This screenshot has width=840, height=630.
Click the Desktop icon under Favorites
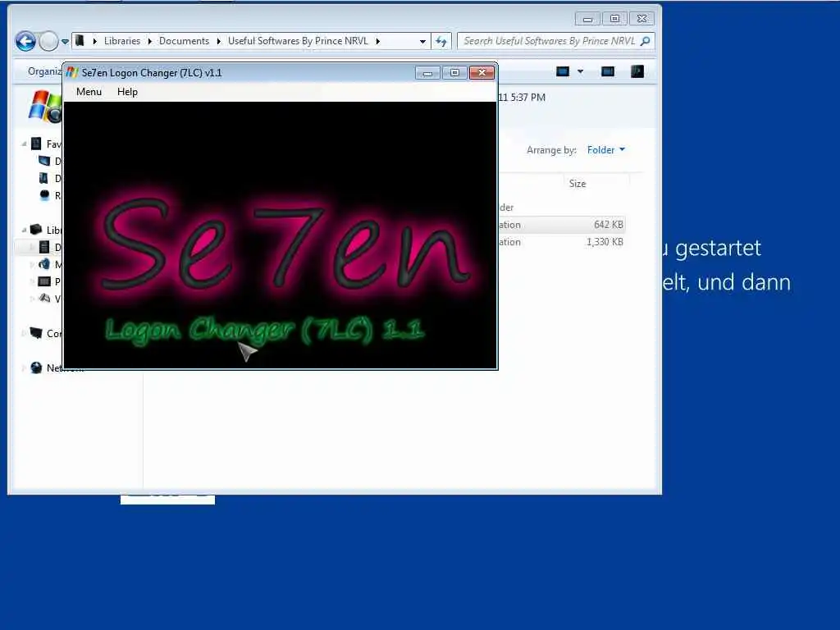(44, 161)
